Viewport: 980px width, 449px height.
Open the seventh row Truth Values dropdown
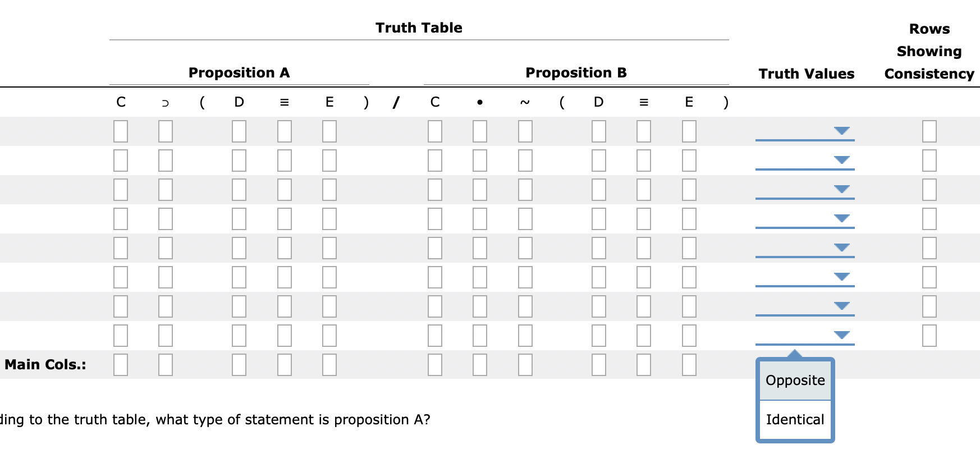(x=805, y=306)
